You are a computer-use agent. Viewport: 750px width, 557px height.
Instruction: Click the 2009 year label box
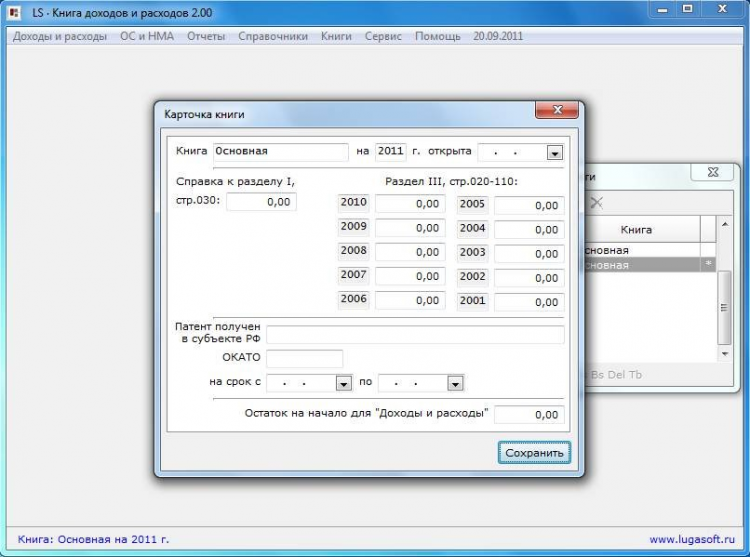tap(353, 227)
